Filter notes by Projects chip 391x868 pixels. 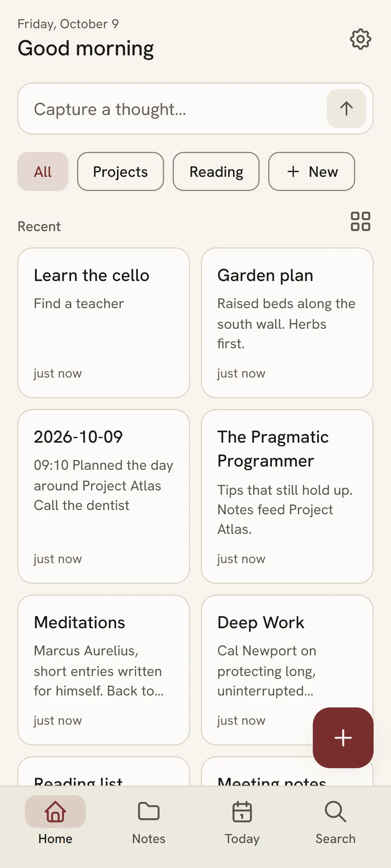point(121,171)
